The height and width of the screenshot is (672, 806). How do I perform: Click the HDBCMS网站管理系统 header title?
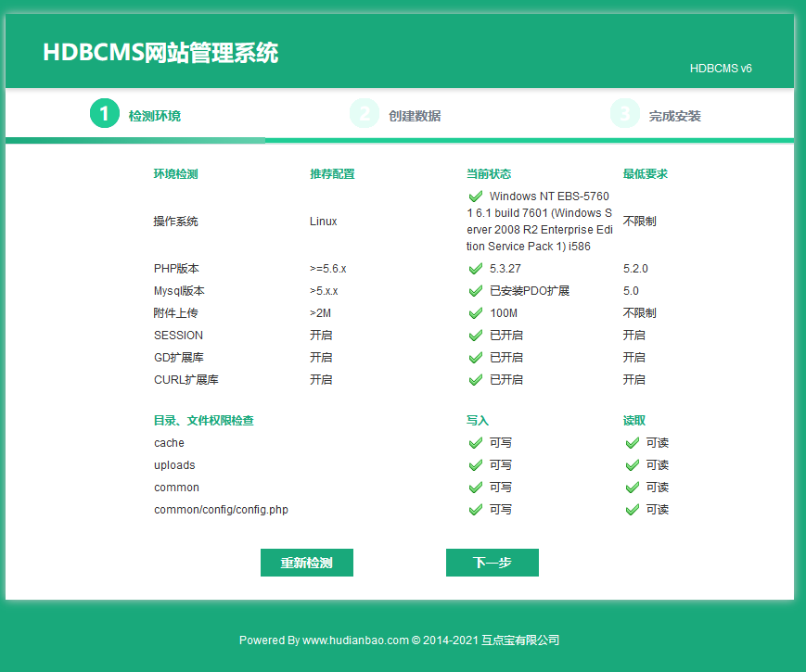[160, 53]
